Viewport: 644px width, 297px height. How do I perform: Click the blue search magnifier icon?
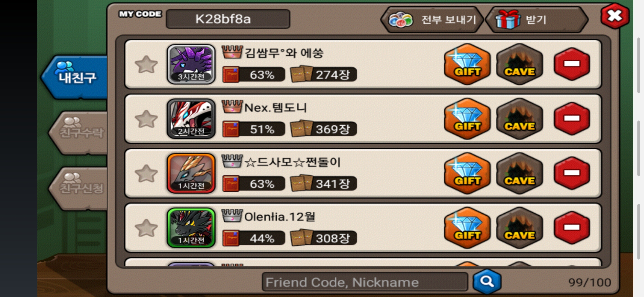point(487,282)
